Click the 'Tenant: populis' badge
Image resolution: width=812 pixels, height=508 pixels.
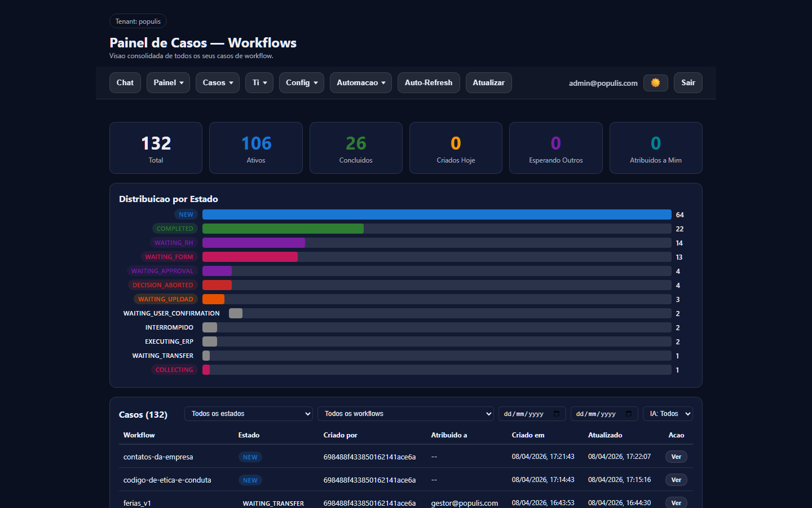click(x=138, y=21)
